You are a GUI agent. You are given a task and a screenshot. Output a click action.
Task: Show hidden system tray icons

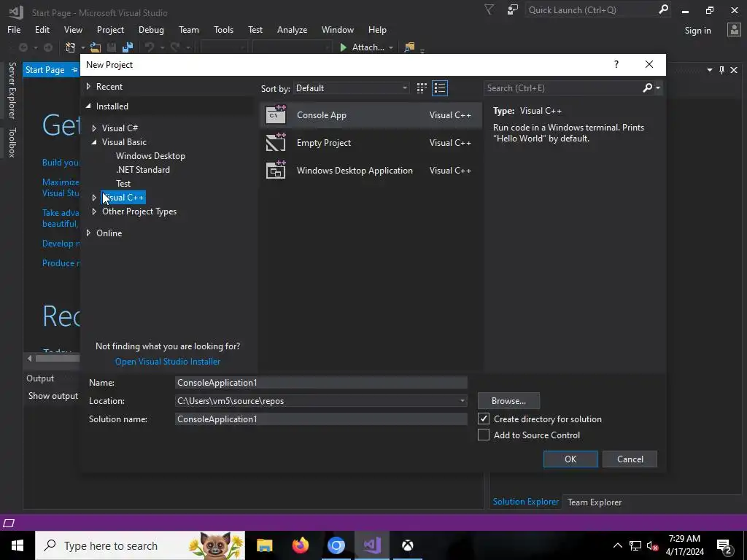[617, 545]
